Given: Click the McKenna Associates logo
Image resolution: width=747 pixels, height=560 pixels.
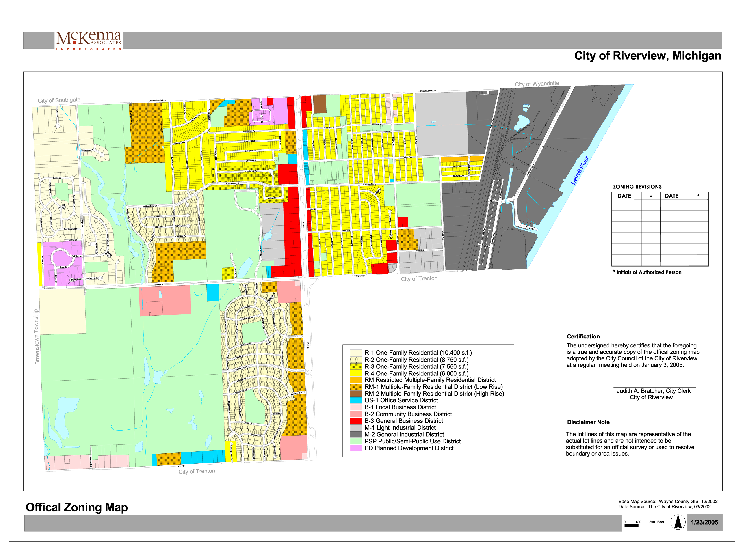Looking at the screenshot, I should tap(89, 41).
